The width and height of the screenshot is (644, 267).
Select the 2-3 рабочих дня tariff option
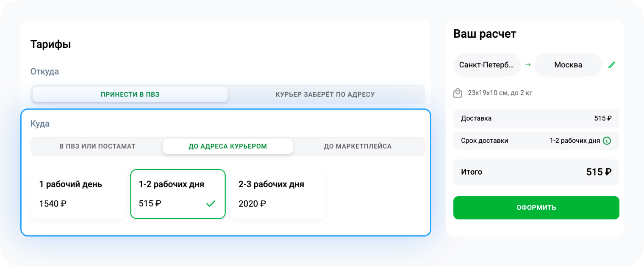[278, 194]
